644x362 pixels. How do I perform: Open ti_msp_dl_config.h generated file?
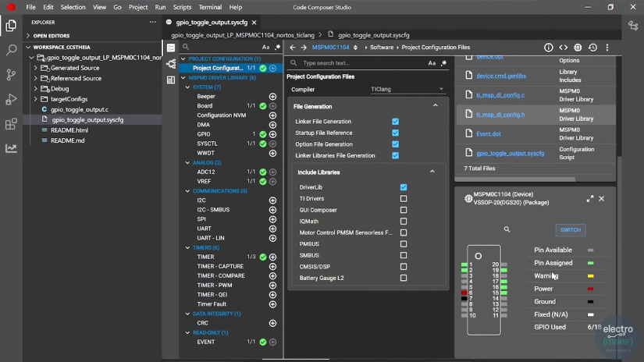[500, 115]
